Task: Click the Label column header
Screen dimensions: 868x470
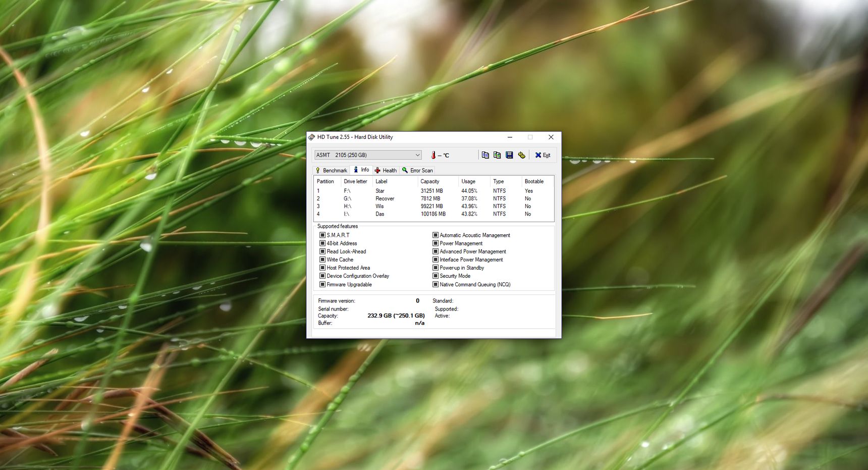Action: click(395, 181)
